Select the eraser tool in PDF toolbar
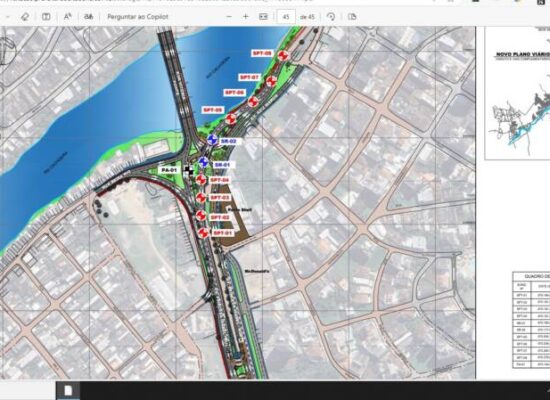 tap(24, 16)
